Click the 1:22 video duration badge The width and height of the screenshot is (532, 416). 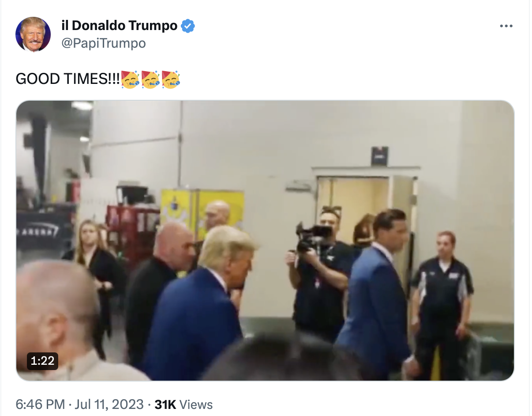[x=42, y=361]
